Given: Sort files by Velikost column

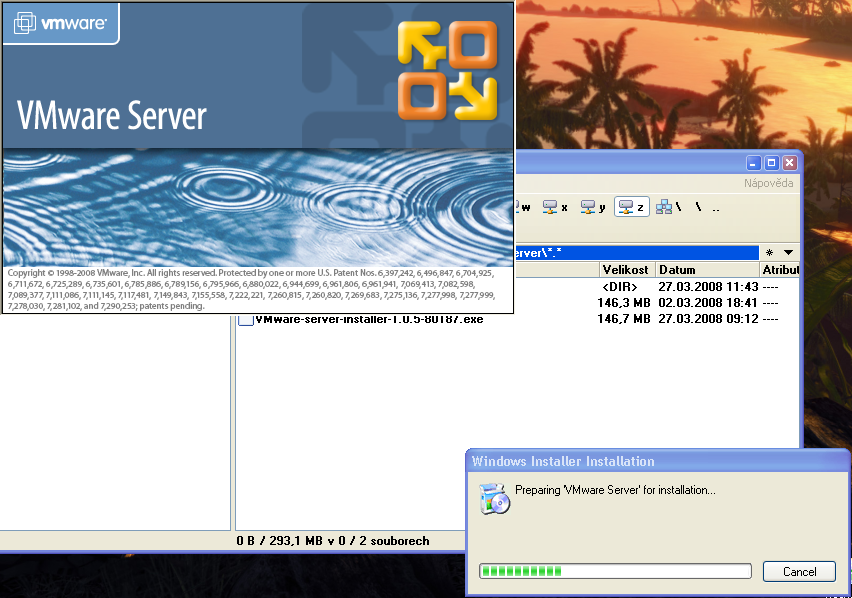Looking at the screenshot, I should 627,270.
